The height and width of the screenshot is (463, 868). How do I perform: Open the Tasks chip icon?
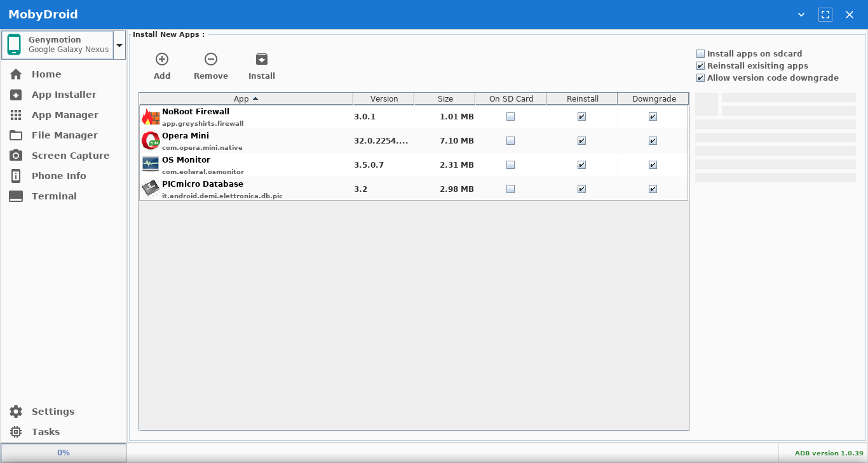pyautogui.click(x=16, y=432)
